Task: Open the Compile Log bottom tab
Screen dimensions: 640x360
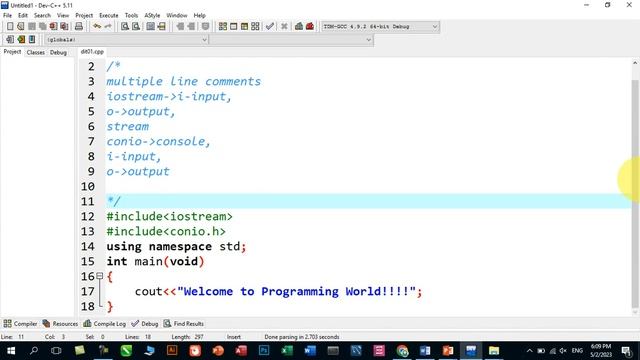Action: 104,324
